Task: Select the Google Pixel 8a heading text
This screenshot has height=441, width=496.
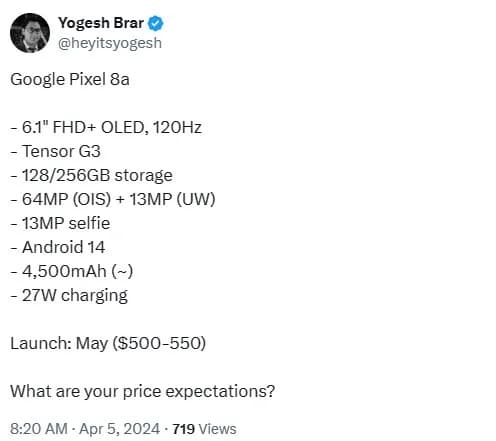Action: 70,80
